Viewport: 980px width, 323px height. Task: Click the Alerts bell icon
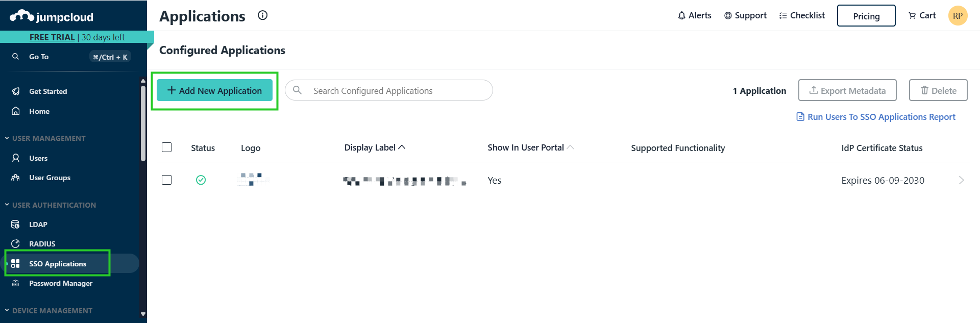(681, 16)
